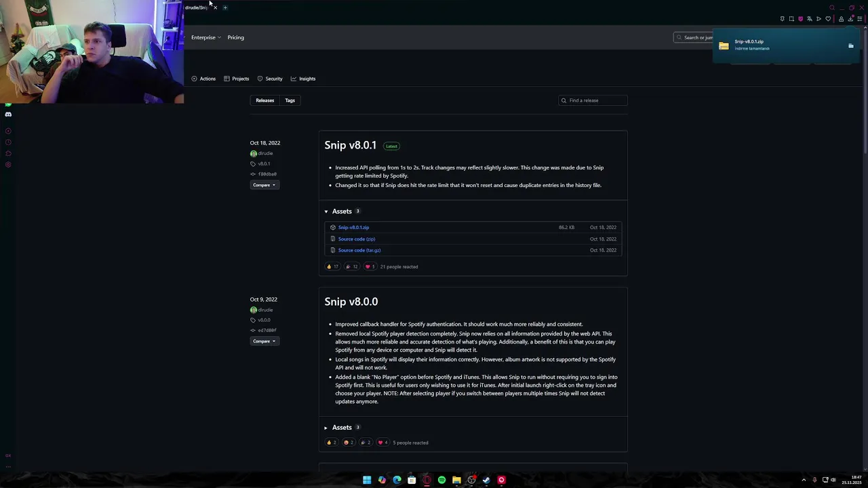The height and width of the screenshot is (488, 868).
Task: Download the Snip-v8.0.1.zip asset link
Action: pos(353,228)
